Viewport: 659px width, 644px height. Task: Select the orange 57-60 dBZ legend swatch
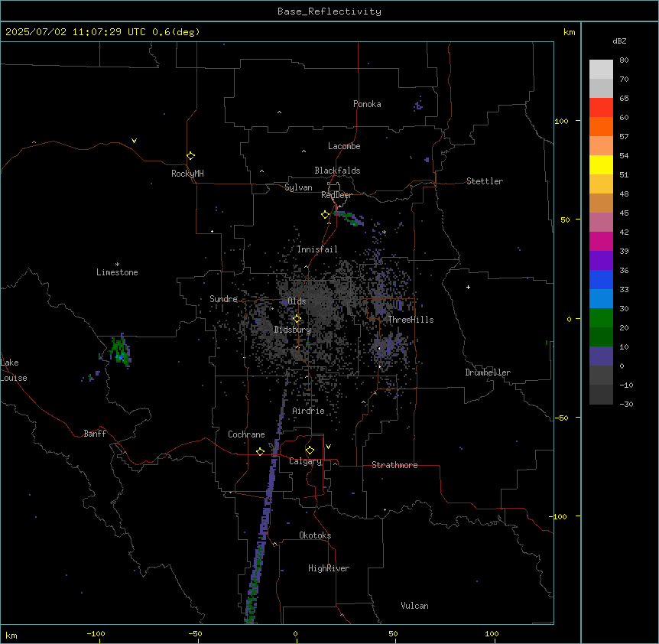coord(601,126)
